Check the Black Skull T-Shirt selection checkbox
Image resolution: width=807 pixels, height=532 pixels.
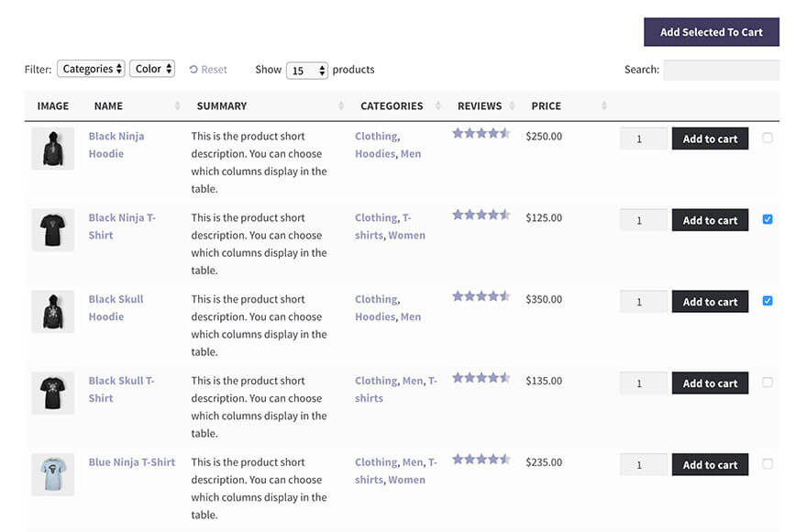[x=768, y=382]
